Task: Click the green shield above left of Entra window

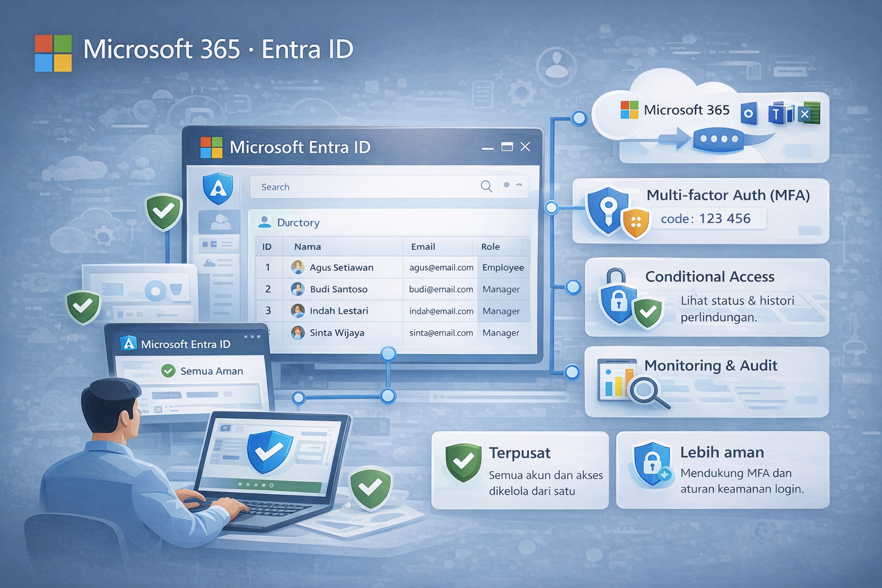Action: tap(164, 212)
